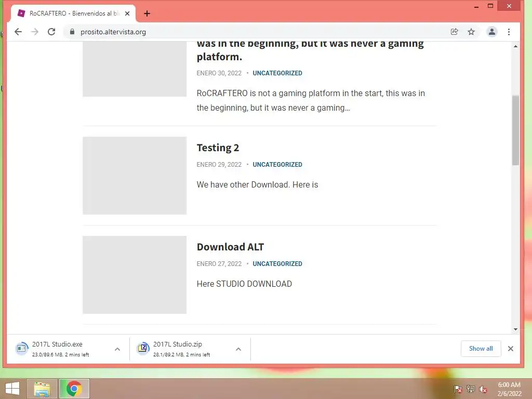532x399 pixels.
Task: Click the 2017L Studio.exe file icon
Action: [x=22, y=349]
